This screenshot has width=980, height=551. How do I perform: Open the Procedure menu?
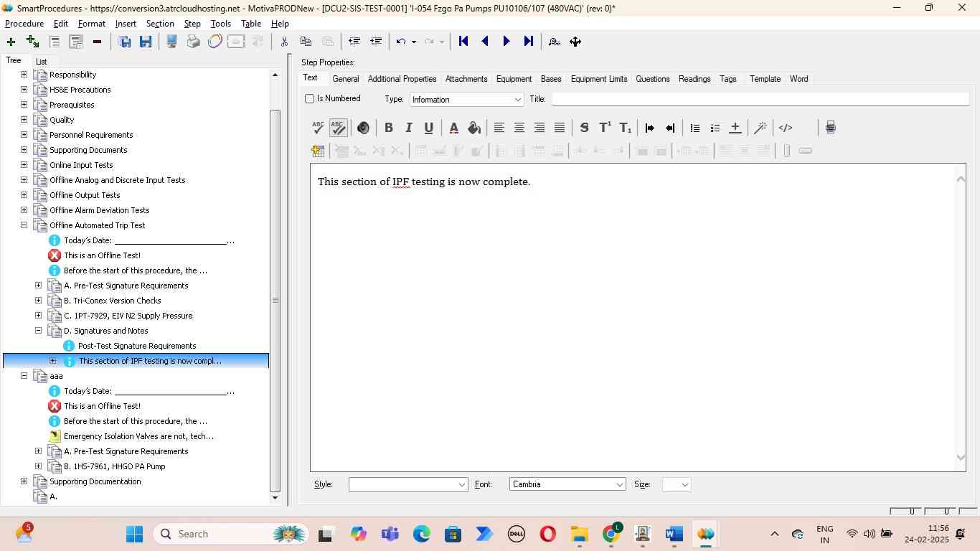pos(24,24)
